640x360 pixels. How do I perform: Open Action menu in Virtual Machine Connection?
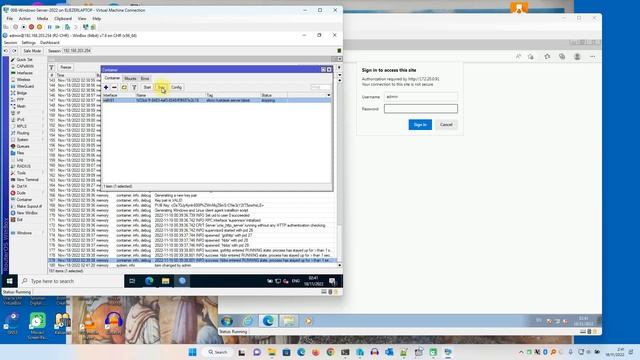point(24,19)
